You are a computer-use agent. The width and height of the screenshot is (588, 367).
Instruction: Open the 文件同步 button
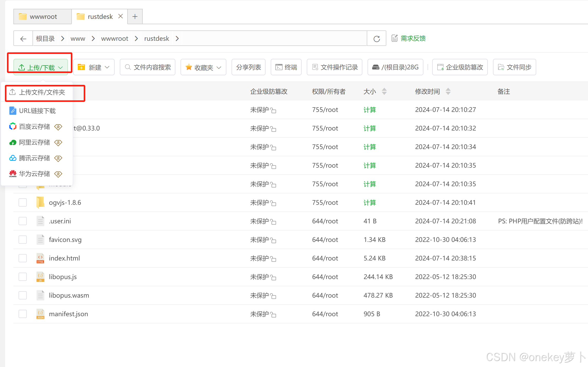pos(515,67)
